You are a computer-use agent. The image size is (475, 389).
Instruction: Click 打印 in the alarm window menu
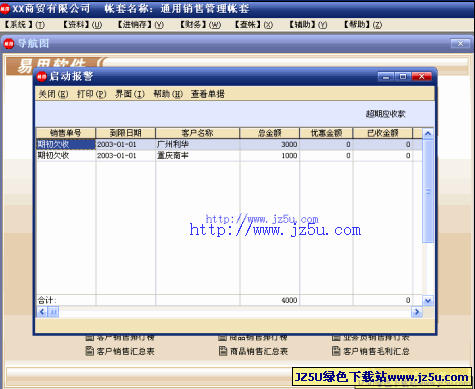pyautogui.click(x=92, y=94)
